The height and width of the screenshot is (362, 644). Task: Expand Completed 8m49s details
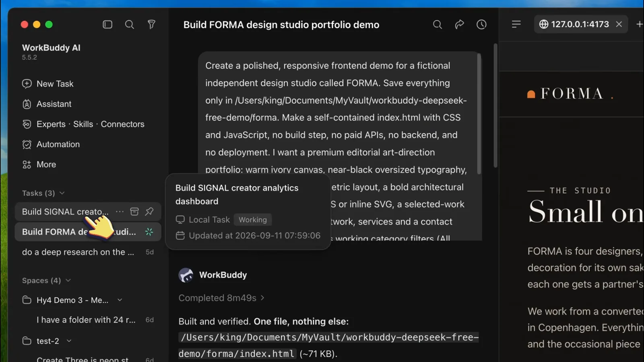coord(221,298)
